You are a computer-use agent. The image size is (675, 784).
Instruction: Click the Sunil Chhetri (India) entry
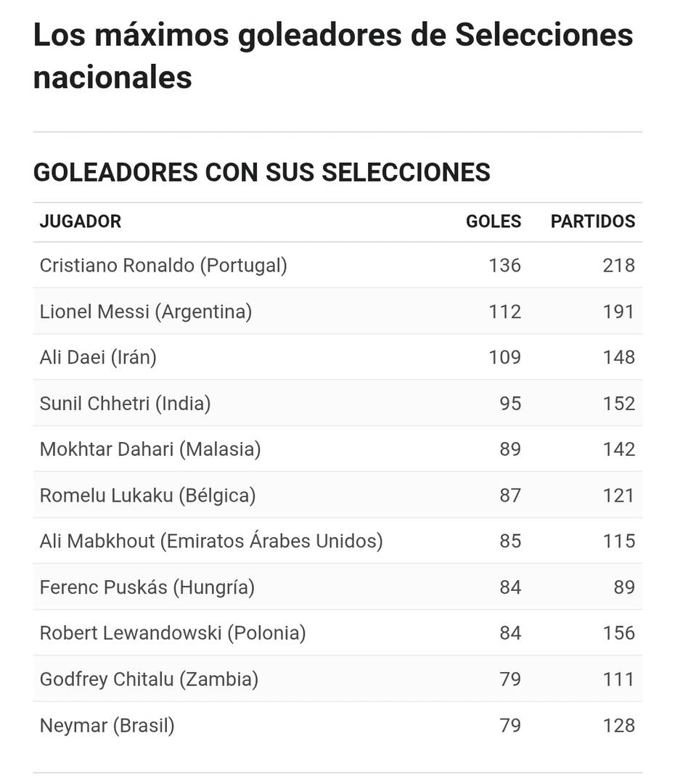(125, 404)
